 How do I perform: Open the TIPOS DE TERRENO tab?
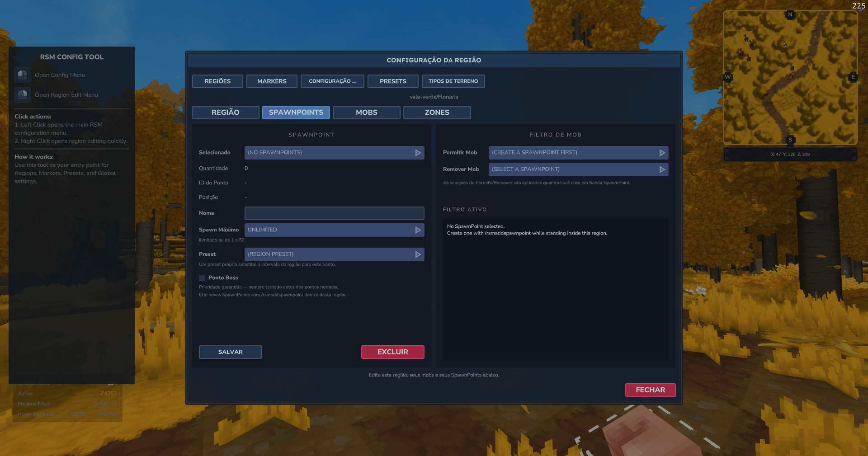453,81
